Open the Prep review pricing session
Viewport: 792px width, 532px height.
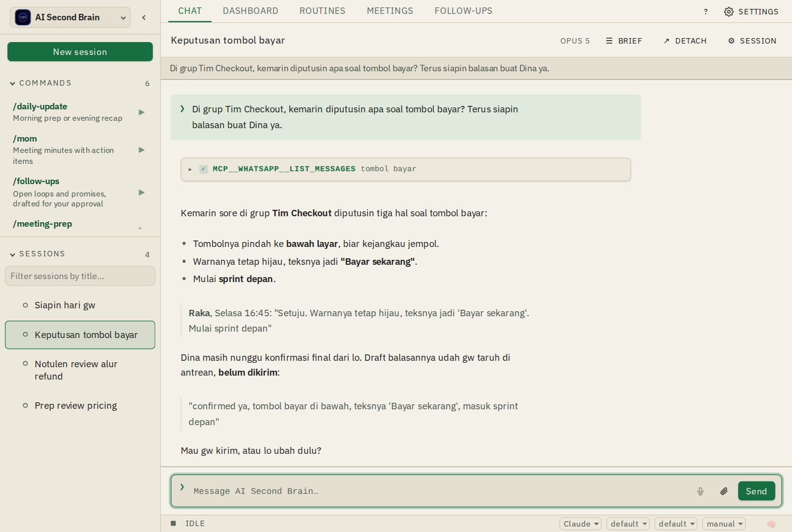pos(80,405)
